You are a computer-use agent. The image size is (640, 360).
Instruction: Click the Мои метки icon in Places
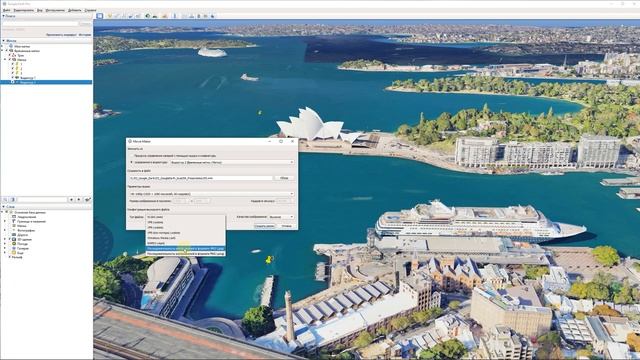(x=11, y=46)
